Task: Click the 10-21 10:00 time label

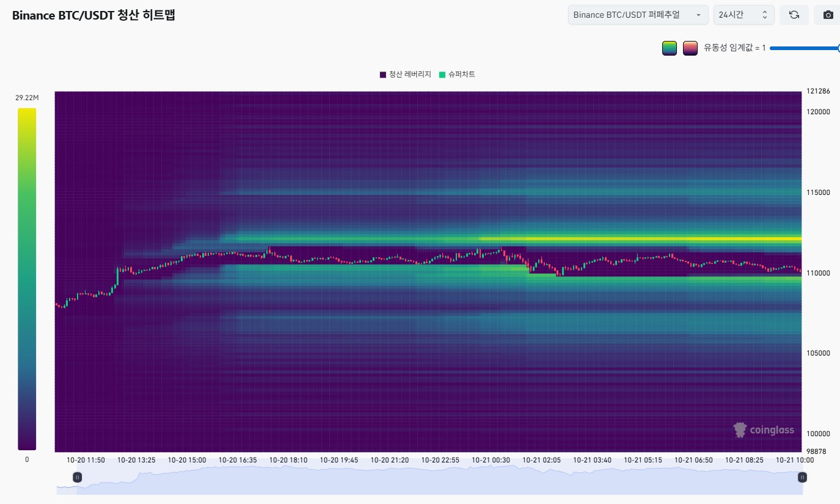Action: (795, 460)
